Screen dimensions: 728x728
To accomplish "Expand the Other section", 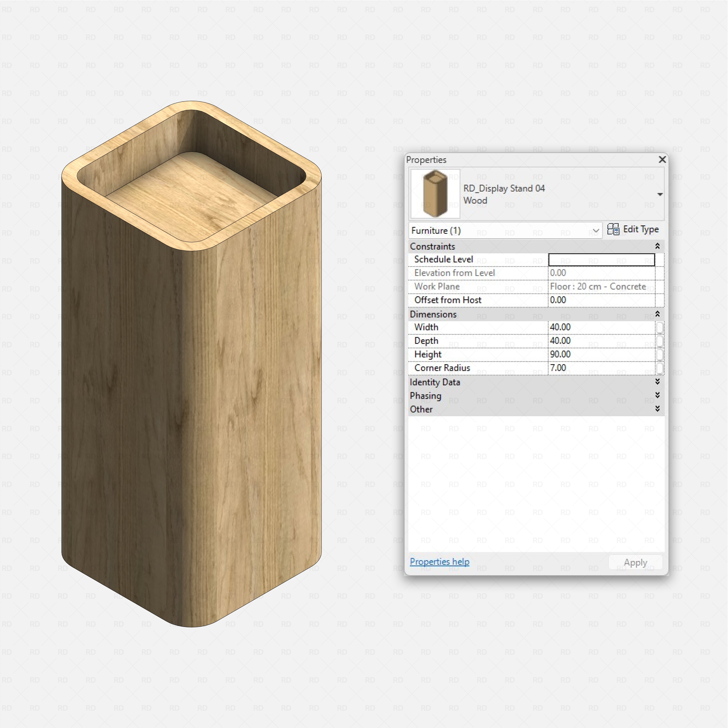I will (657, 409).
